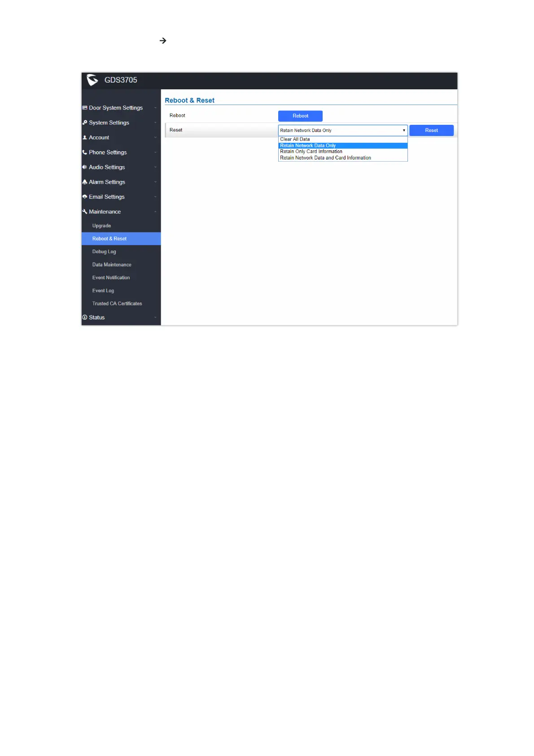Expand Alarm Settings chevron
The image size is (534, 756).
pos(156,182)
